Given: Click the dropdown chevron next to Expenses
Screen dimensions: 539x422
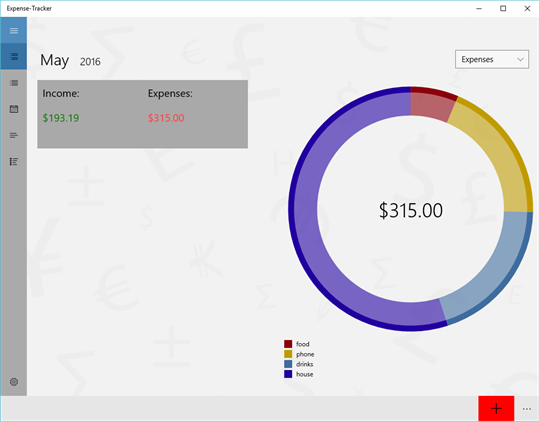Looking at the screenshot, I should [x=520, y=59].
